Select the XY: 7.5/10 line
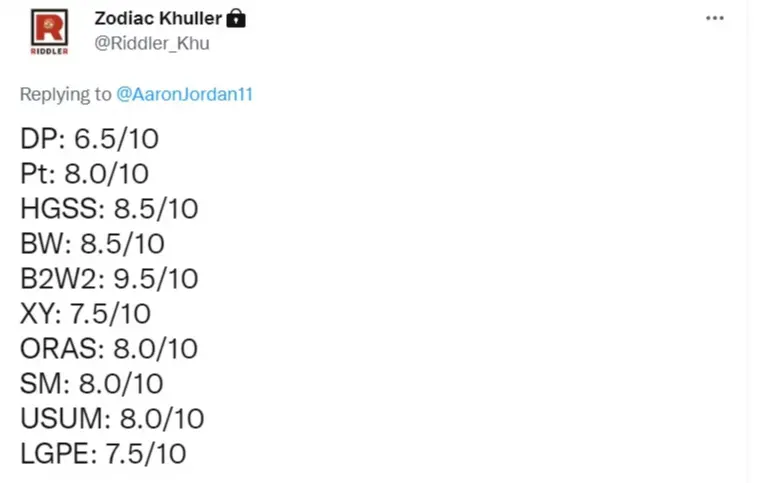 pos(85,314)
